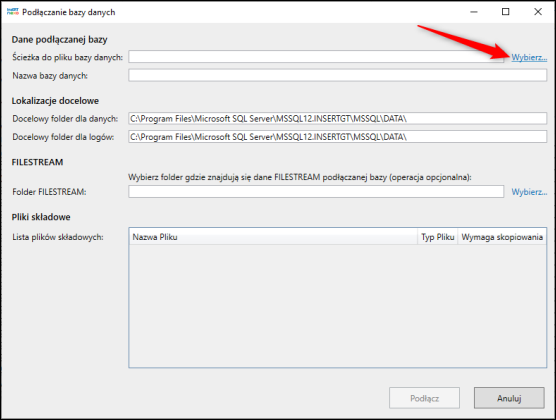
Task: Focus the Nazwa bazy danych field
Action: [337, 75]
